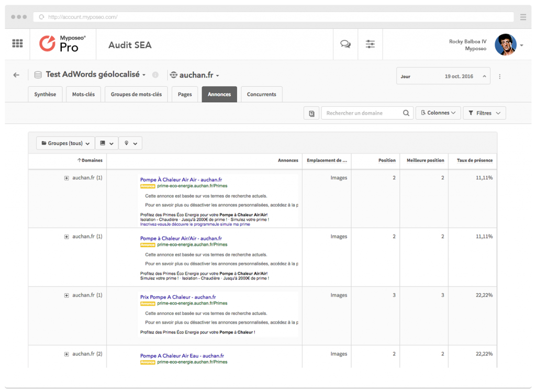Click the Audit SEA page title
This screenshot has height=392, width=536.
click(130, 45)
